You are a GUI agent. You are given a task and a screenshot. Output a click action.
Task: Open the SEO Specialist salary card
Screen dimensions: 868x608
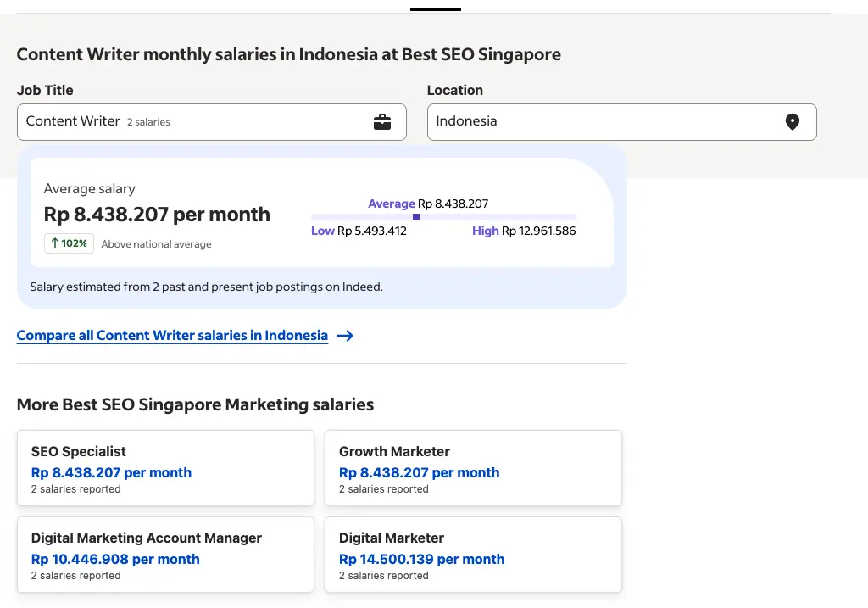tap(165, 468)
